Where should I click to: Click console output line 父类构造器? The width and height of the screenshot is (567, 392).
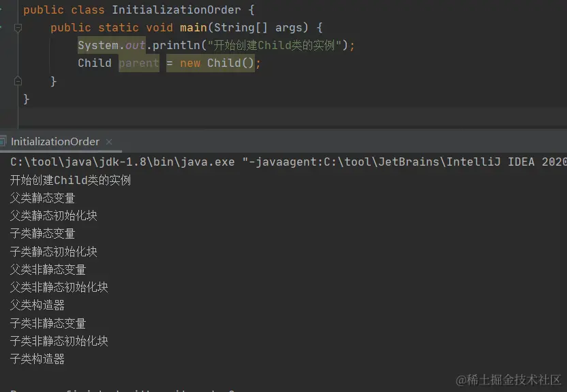pos(37,305)
